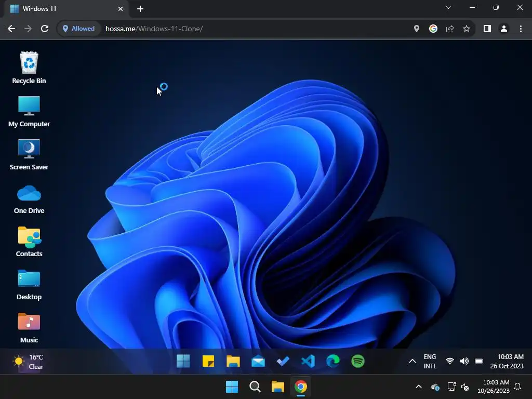Go back with the browser back arrow

click(11, 29)
